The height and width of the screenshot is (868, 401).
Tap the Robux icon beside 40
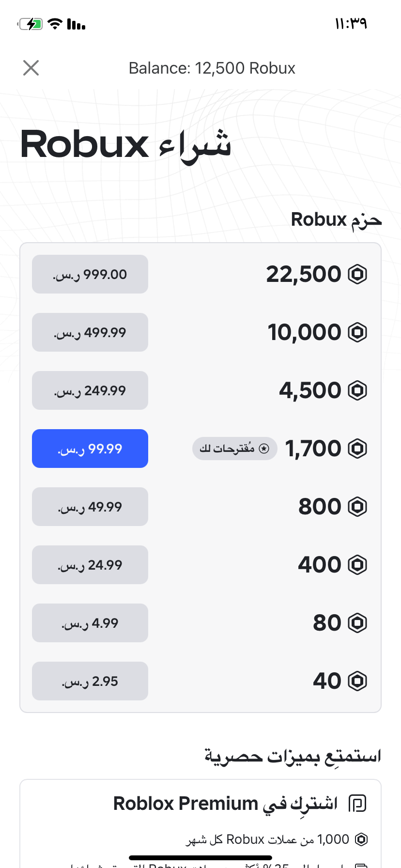click(x=357, y=681)
